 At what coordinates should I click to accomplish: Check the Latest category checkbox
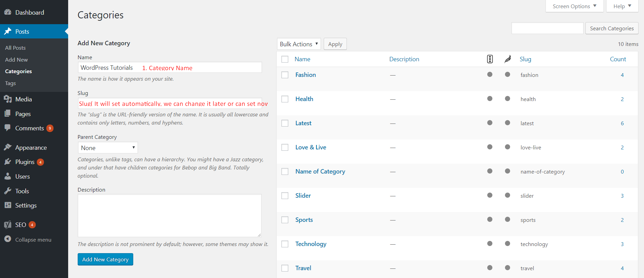pos(285,123)
